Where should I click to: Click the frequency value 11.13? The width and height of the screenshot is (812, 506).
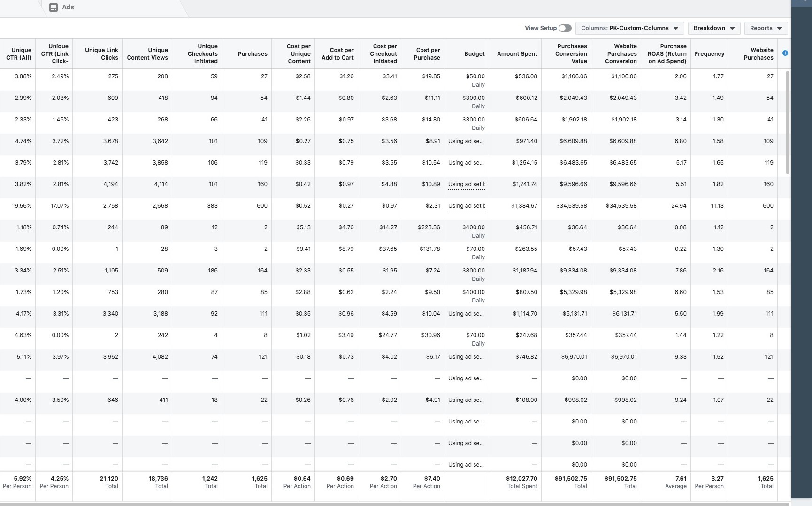[717, 206]
